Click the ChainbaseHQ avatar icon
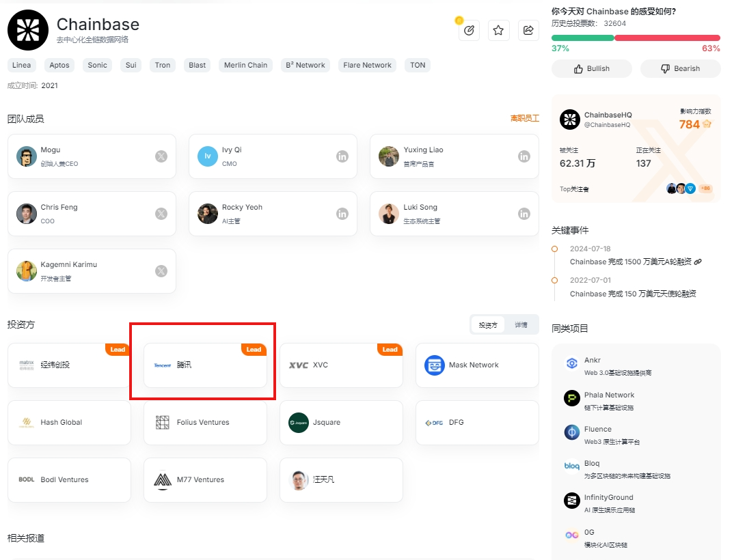This screenshot has height=560, width=747. 570,120
